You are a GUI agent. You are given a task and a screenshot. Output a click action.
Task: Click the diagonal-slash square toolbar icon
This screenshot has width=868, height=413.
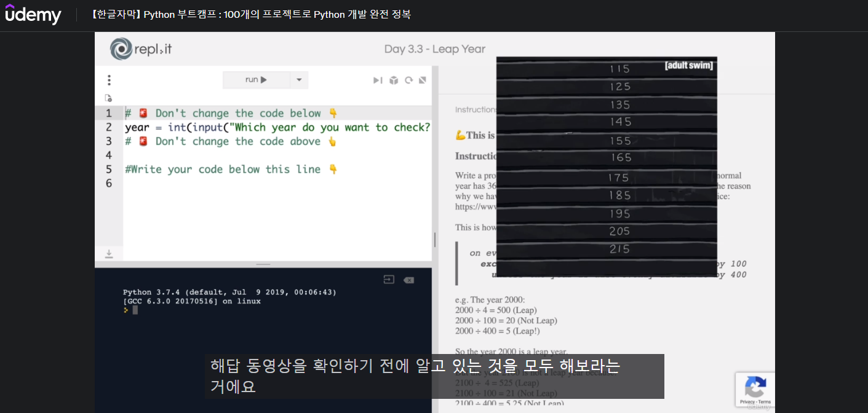pos(423,80)
